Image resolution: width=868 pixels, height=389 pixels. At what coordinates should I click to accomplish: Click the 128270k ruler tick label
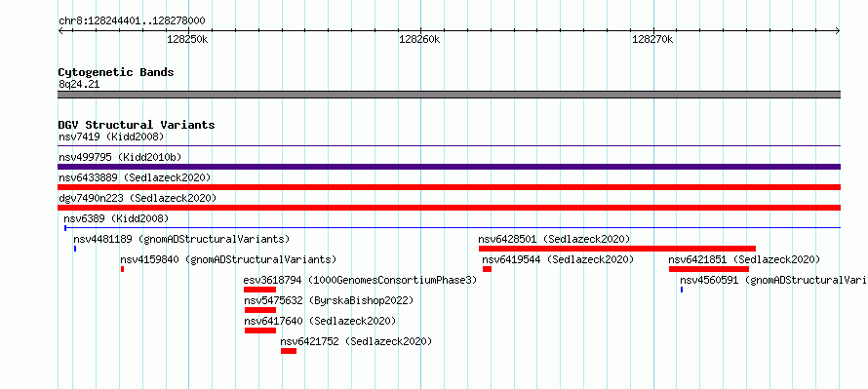(x=652, y=39)
